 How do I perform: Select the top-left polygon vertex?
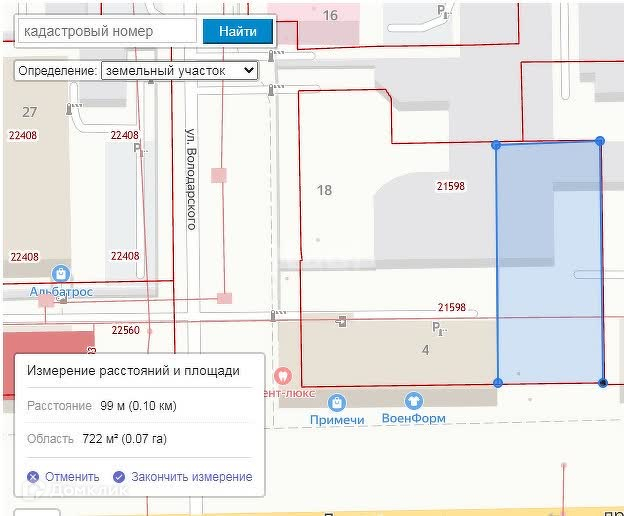(496, 145)
